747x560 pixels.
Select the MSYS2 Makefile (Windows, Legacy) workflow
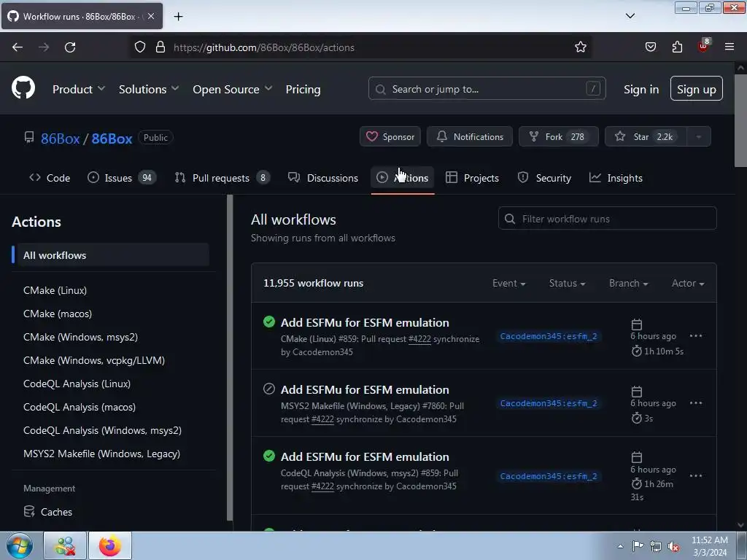click(101, 454)
